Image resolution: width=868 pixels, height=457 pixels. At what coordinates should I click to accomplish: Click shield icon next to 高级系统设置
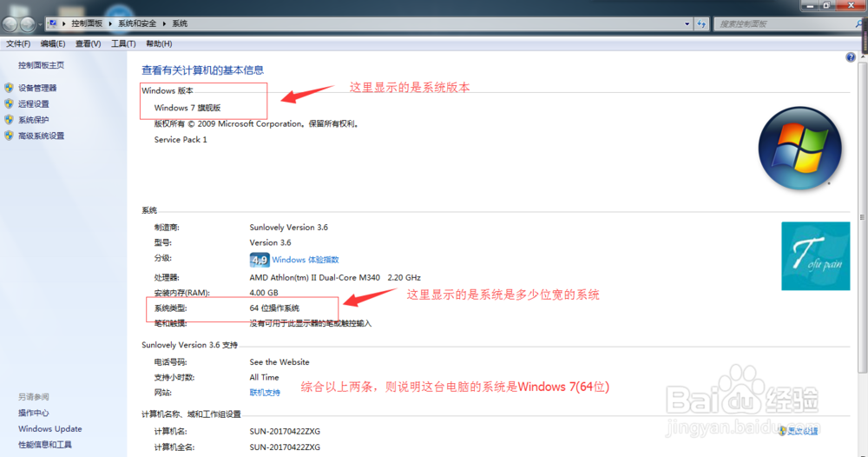(x=9, y=136)
